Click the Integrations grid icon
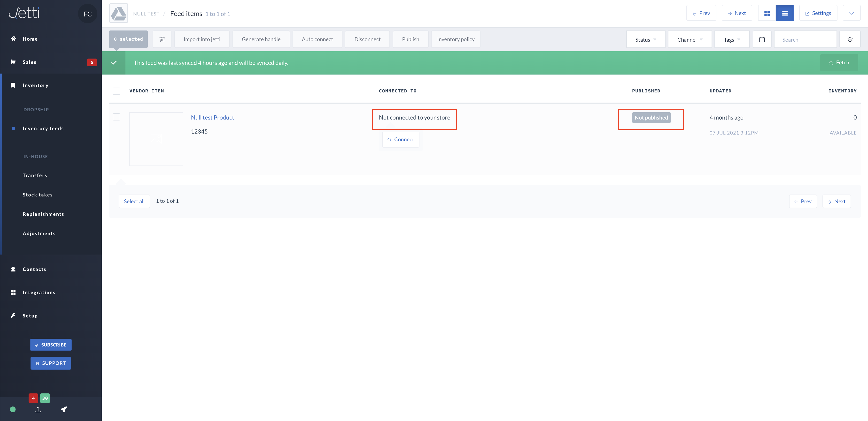The width and height of the screenshot is (868, 421). [13, 292]
